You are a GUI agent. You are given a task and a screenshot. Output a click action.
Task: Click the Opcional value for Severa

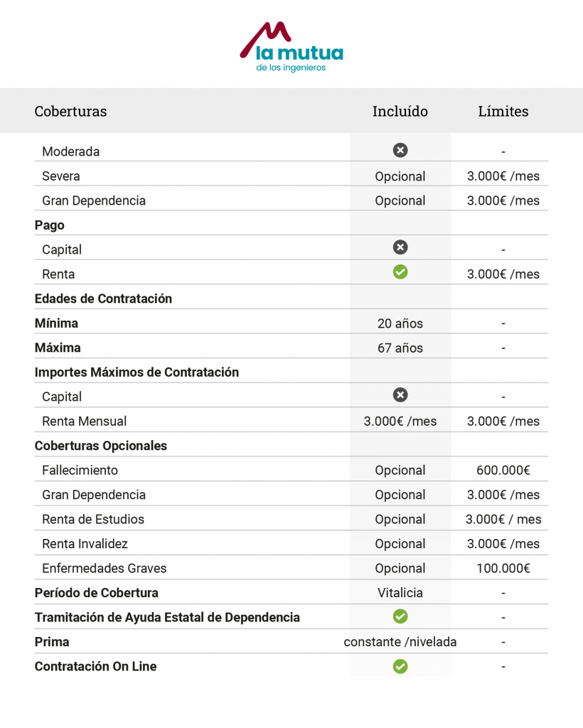tap(400, 176)
